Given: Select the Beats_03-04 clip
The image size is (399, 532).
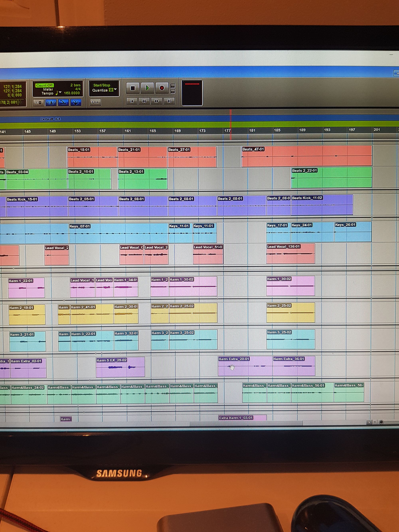Looking at the screenshot, I should [37, 179].
